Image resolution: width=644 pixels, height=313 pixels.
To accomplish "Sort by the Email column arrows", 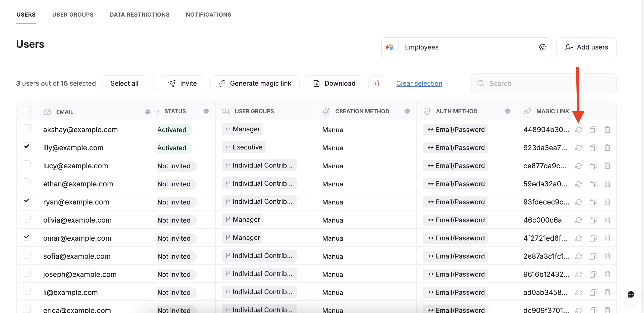I will [148, 112].
